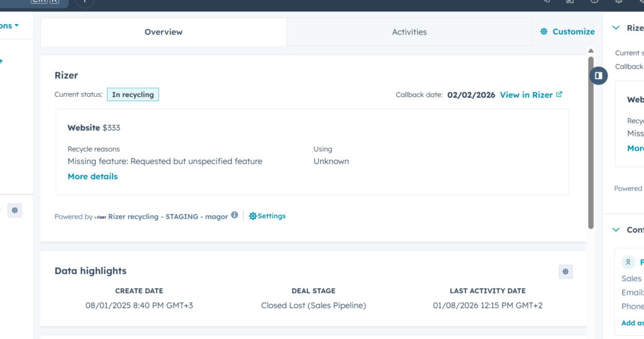Click More link in right Rizer sidebar card

click(635, 148)
